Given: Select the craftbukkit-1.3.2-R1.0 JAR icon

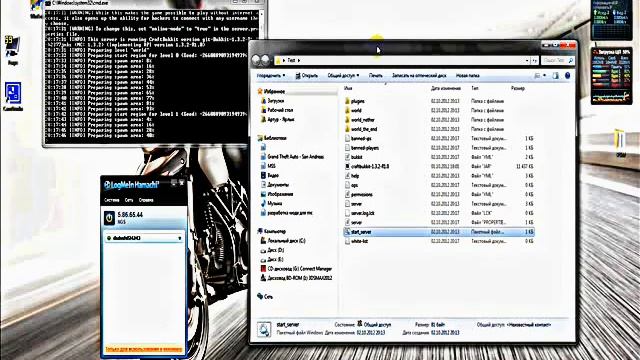Looking at the screenshot, I should pos(347,167).
